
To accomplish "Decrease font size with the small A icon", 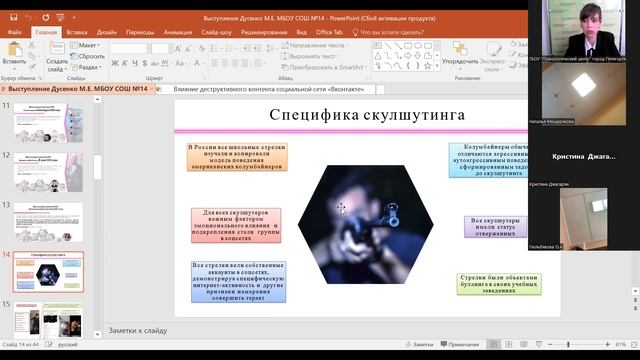I will point(188,49).
